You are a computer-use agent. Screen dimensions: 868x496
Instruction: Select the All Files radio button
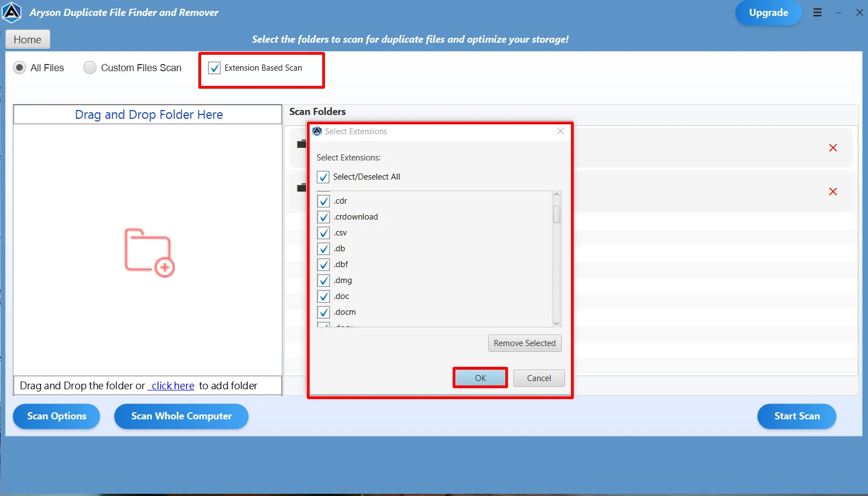(20, 68)
